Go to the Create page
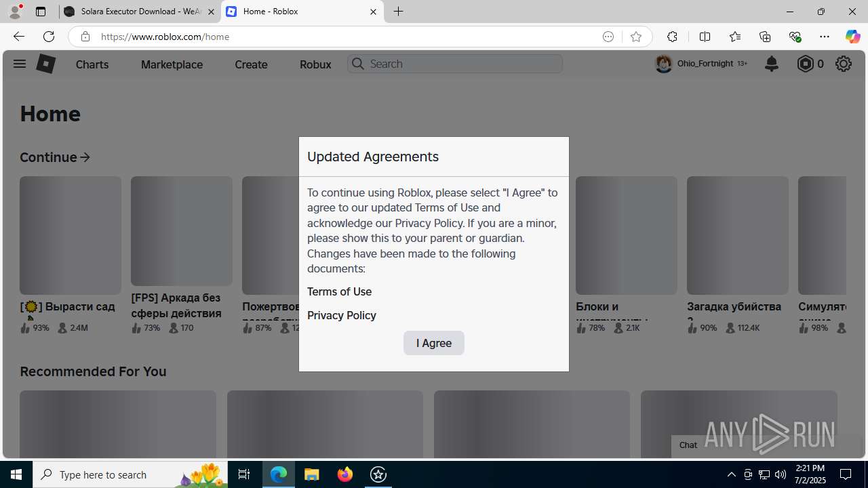 (251, 64)
